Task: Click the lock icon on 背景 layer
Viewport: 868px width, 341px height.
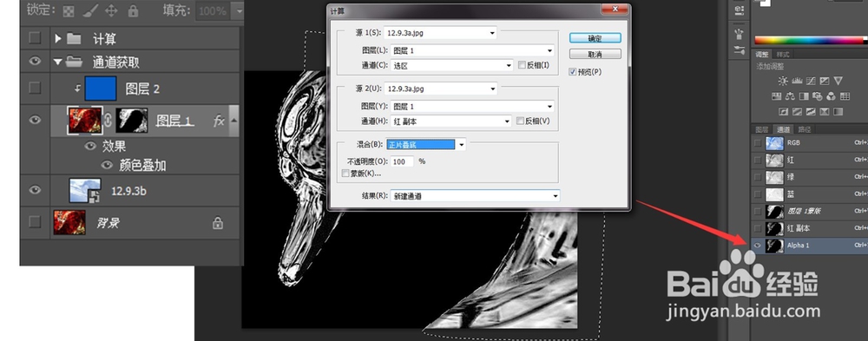Action: (218, 223)
